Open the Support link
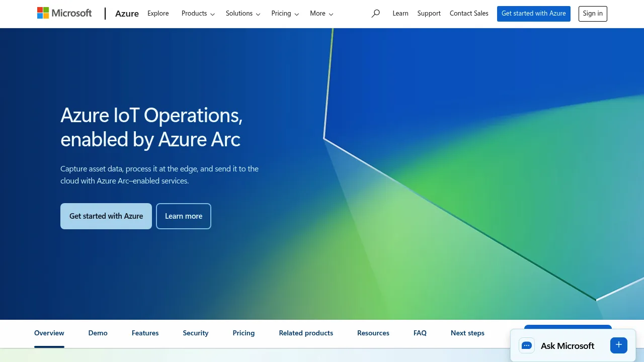 (429, 14)
